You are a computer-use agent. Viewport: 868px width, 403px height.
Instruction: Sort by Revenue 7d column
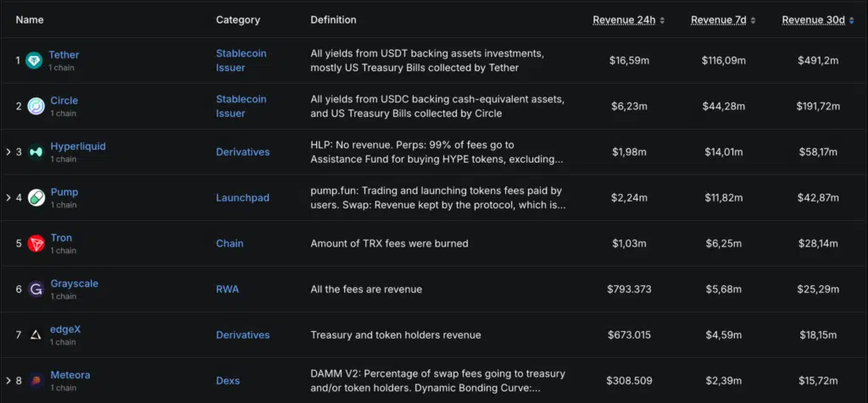[x=722, y=19]
